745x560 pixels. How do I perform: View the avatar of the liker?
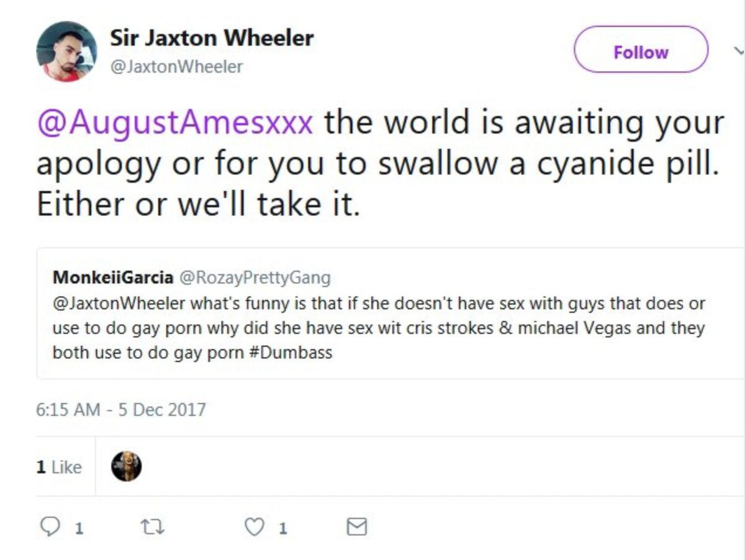[127, 466]
